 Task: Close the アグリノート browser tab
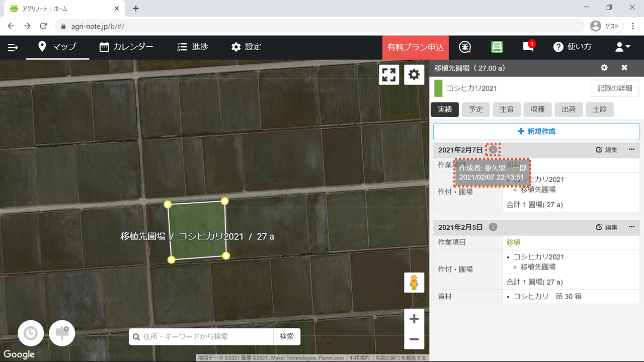117,9
